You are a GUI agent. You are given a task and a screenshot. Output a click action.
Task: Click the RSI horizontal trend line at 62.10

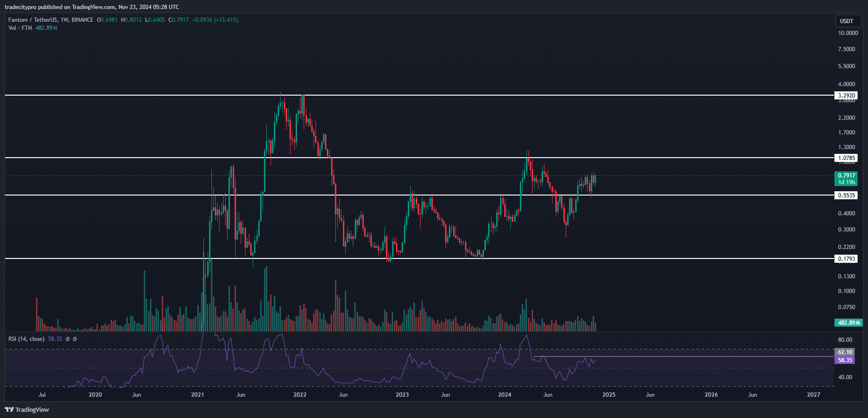[684, 356]
